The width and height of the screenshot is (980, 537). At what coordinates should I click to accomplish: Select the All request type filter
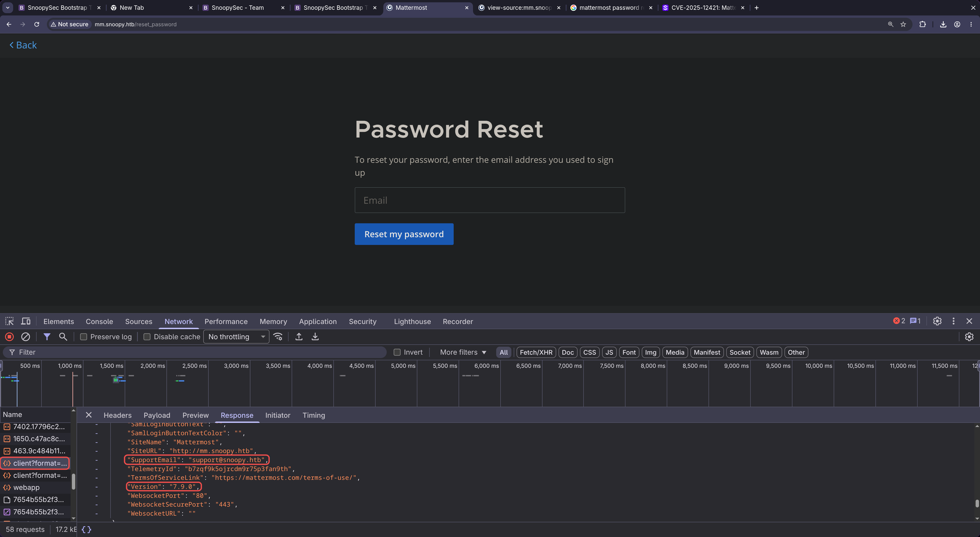(x=504, y=352)
